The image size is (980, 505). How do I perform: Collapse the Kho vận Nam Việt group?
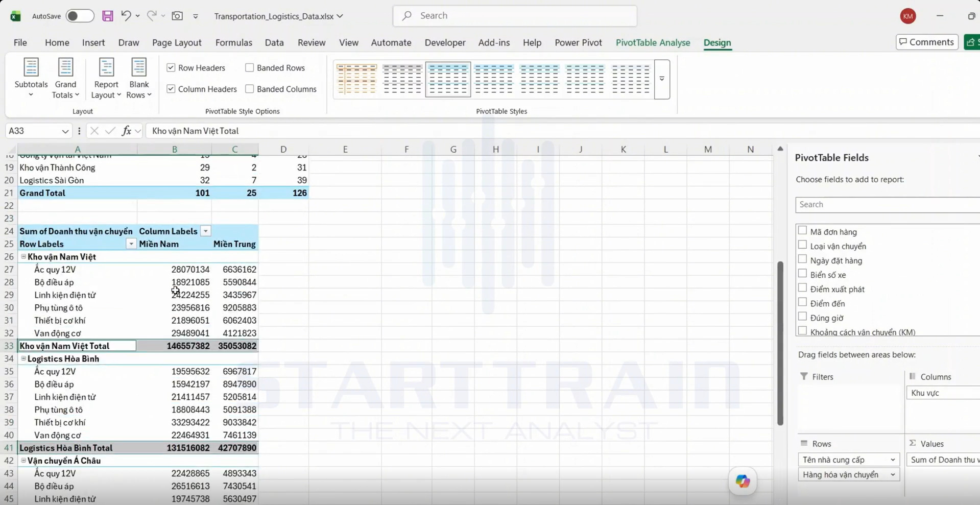(23, 257)
